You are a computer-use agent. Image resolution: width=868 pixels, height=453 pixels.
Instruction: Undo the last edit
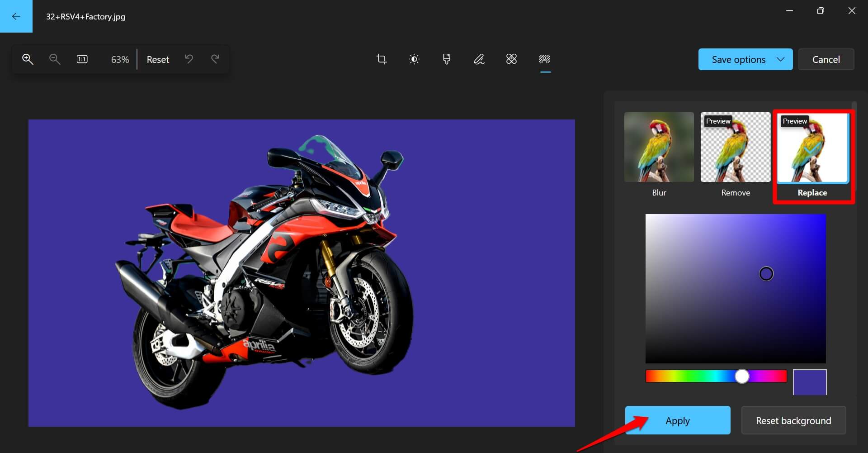[189, 59]
